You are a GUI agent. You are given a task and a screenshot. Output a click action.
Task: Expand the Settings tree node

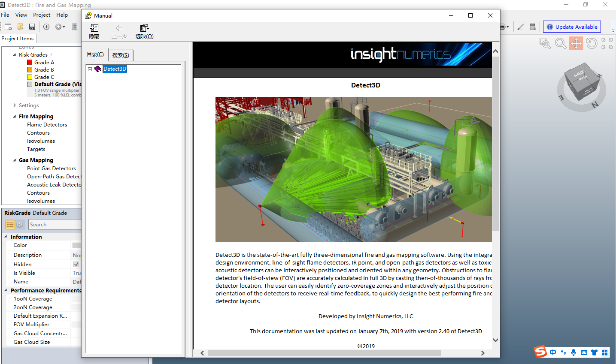[15, 105]
